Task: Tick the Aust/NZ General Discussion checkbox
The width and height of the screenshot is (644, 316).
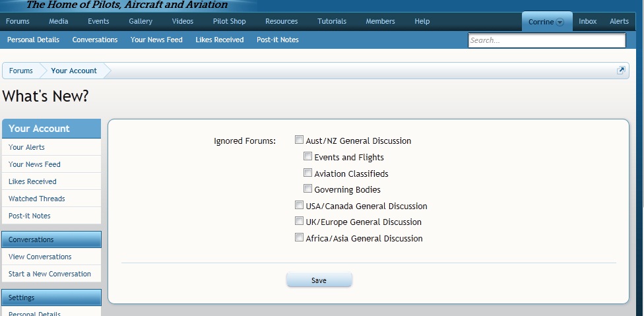Action: [x=299, y=140]
